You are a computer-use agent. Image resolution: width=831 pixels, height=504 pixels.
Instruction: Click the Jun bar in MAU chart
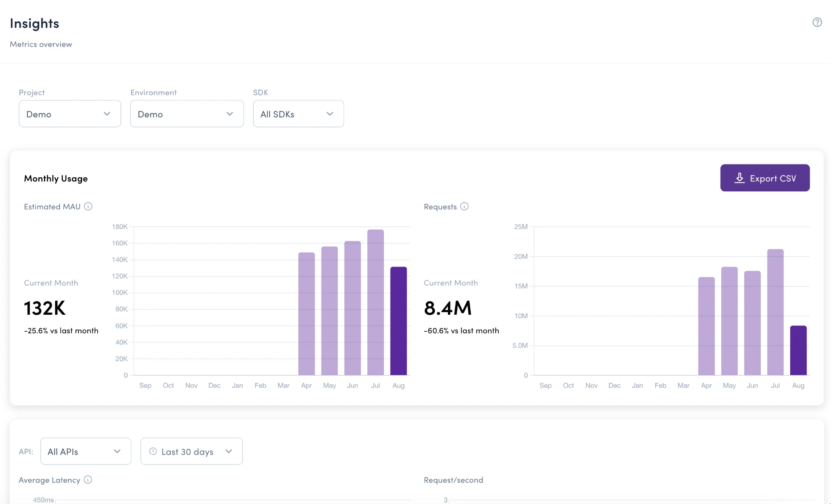353,308
